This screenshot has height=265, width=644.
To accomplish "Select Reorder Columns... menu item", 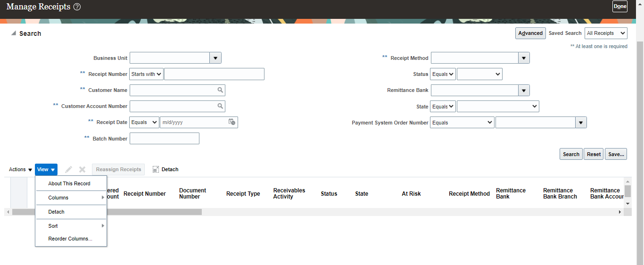I will coord(70,239).
